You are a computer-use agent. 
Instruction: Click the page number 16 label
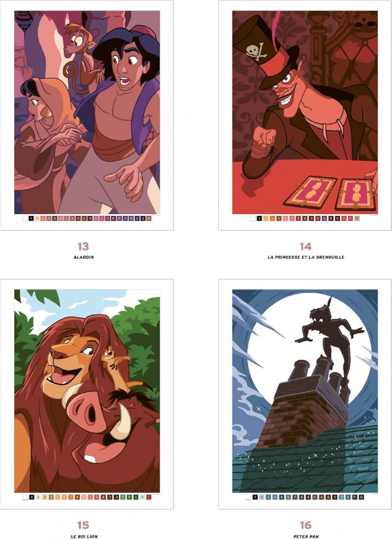305,526
